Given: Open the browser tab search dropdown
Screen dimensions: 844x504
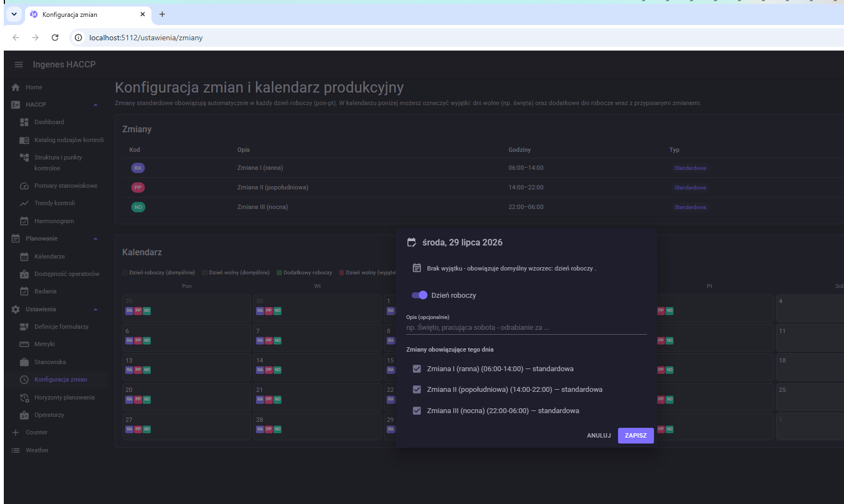Looking at the screenshot, I should pyautogui.click(x=14, y=14).
